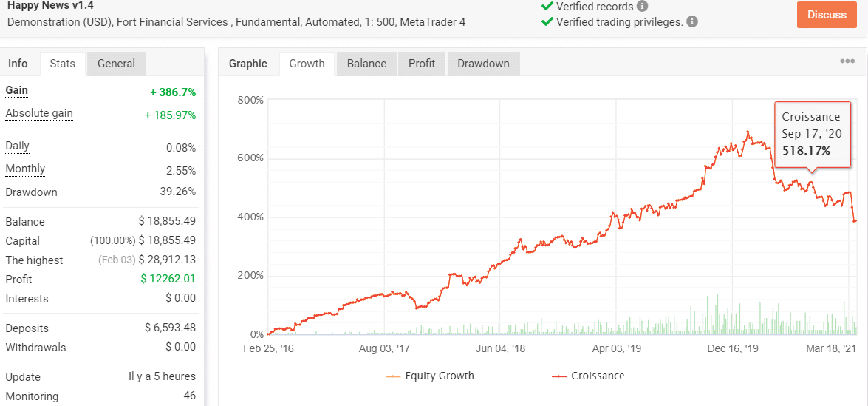Click info icon beside Verified trading privileges
The height and width of the screenshot is (406, 868).
[x=692, y=22]
